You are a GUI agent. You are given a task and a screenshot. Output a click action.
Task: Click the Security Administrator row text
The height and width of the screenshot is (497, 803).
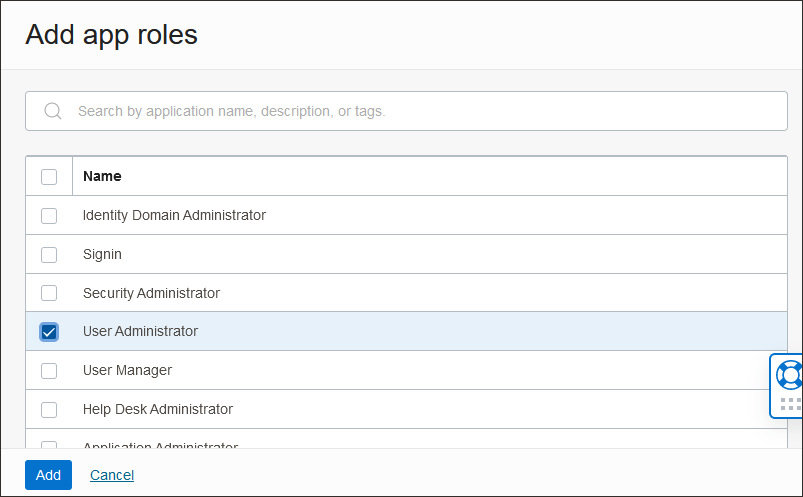[x=151, y=293]
